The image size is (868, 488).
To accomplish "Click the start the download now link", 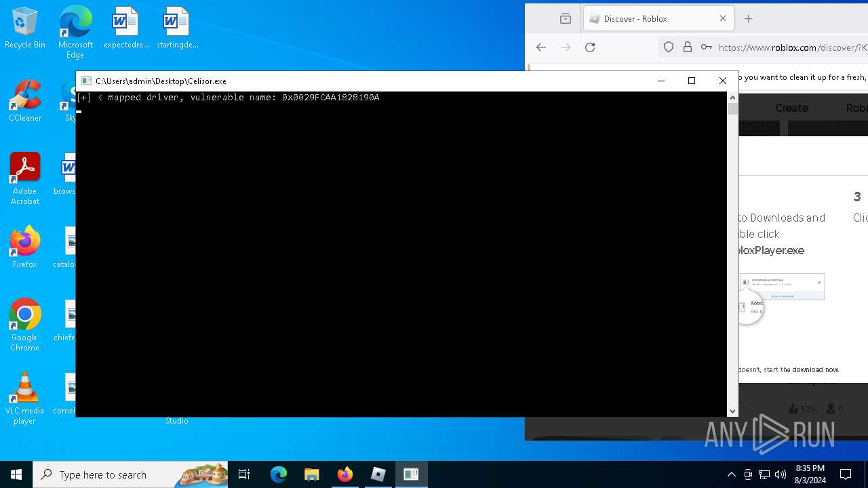I will 814,369.
